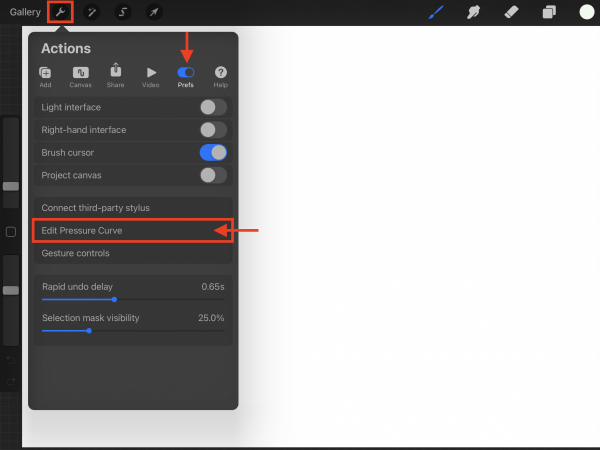Viewport: 600px width, 450px height.
Task: Open the Help tab in Actions
Action: point(221,77)
